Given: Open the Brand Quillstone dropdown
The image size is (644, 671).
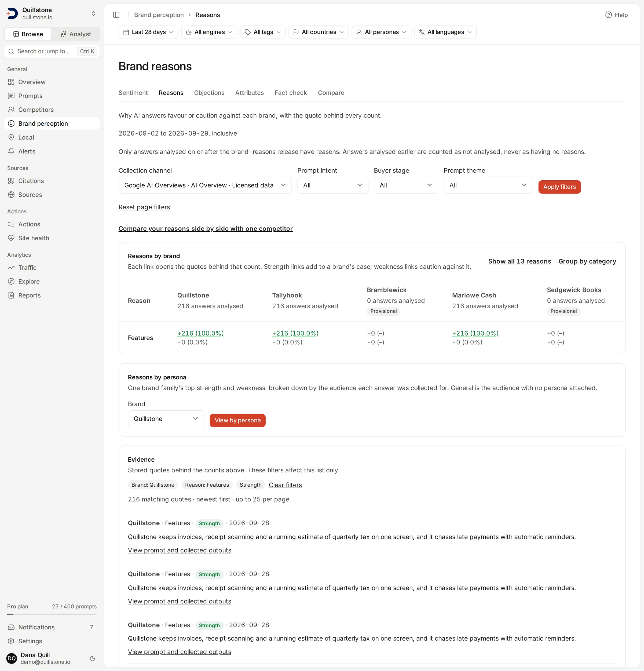Looking at the screenshot, I should pyautogui.click(x=166, y=419).
